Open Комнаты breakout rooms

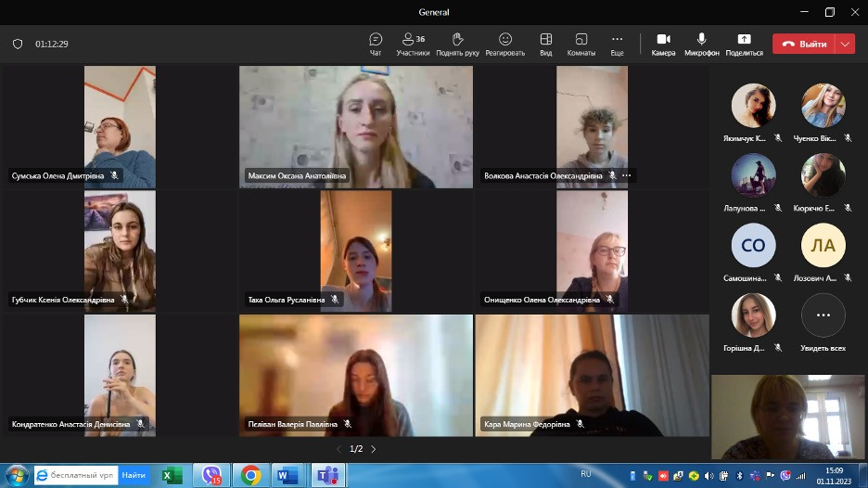[581, 44]
